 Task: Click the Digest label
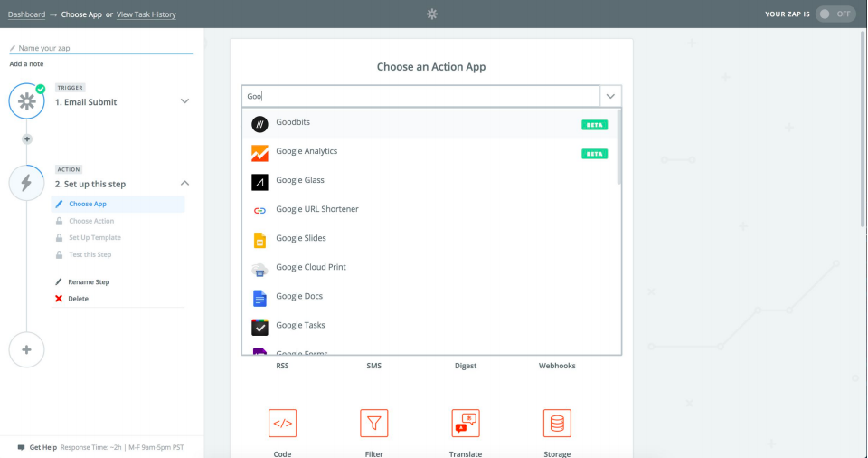[466, 366]
